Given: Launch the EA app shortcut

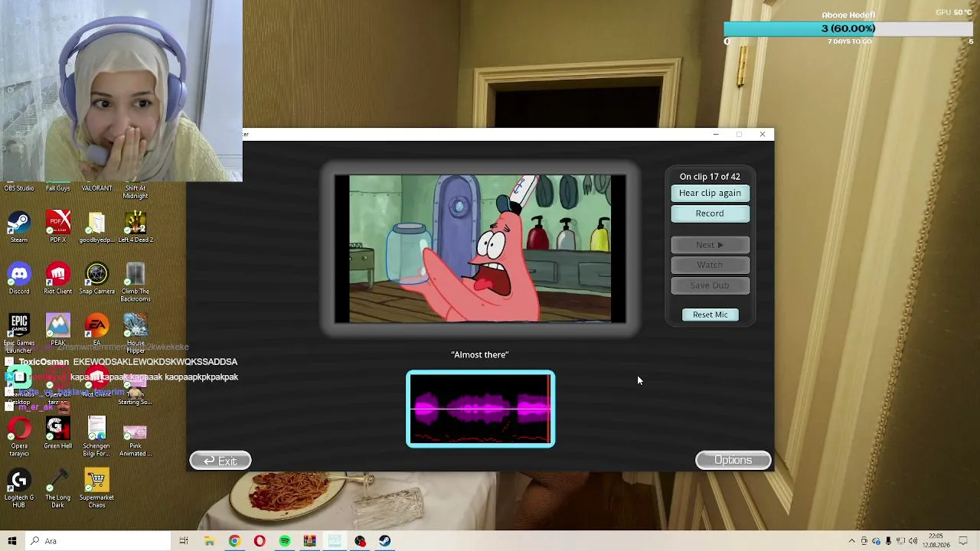Looking at the screenshot, I should [x=96, y=330].
